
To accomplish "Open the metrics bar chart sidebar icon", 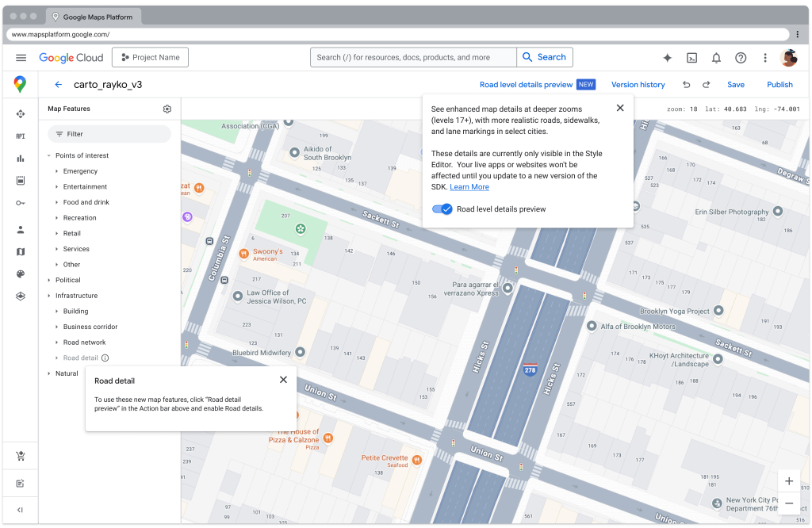I will point(20,159).
